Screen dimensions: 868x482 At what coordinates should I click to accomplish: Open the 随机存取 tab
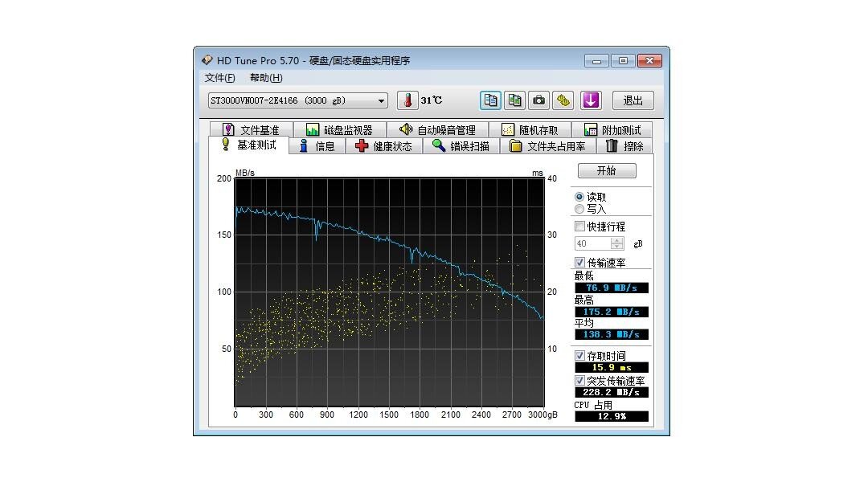coord(530,130)
